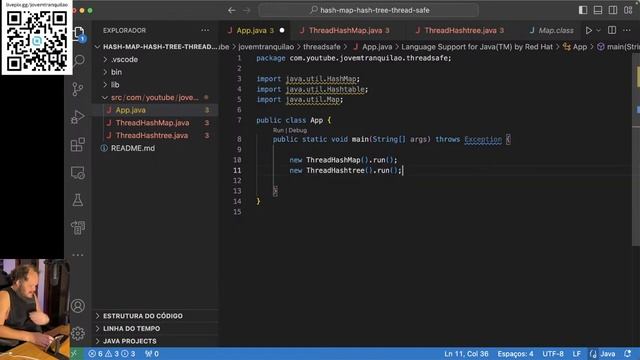Viewport: 640px width, 360px height.
Task: Change indentation via Espaços: 4
Action: point(515,354)
